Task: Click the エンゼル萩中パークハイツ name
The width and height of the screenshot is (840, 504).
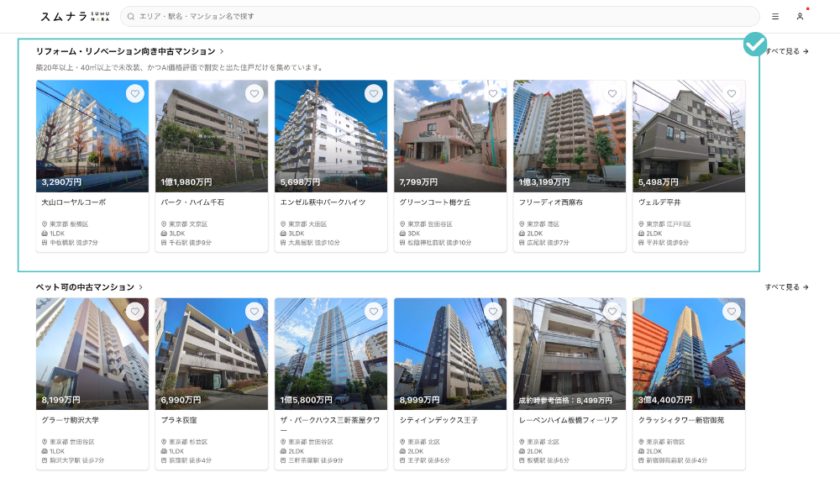Action: 323,202
